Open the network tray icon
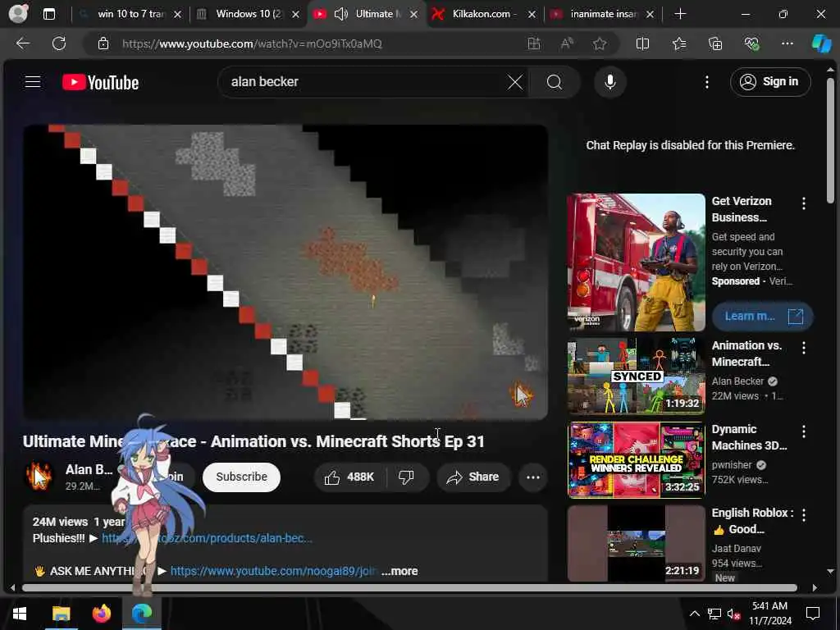840x630 pixels. click(714, 614)
